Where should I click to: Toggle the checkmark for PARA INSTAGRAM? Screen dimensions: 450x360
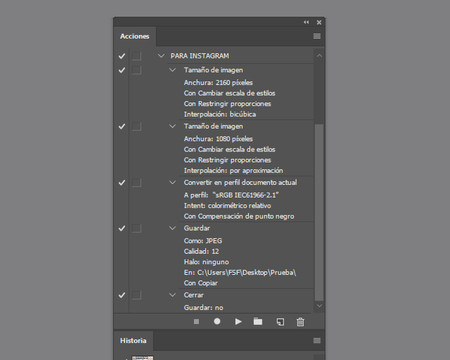coord(122,56)
